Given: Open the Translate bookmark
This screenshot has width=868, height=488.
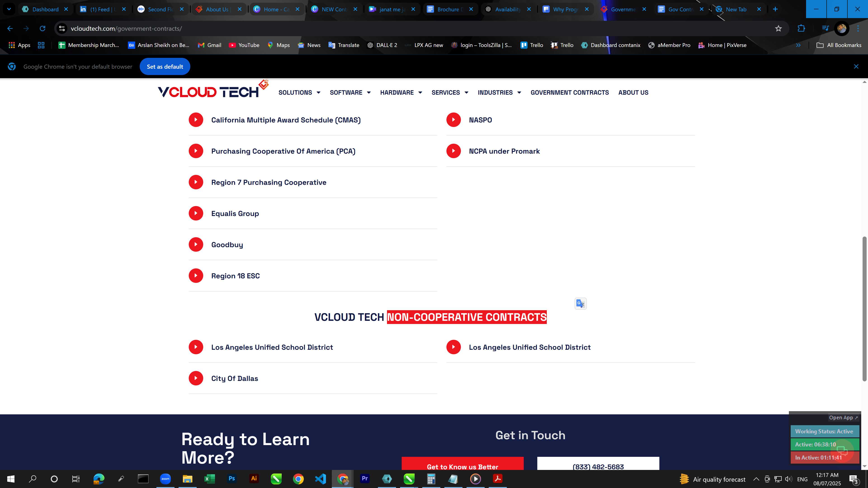Looking at the screenshot, I should tap(344, 45).
